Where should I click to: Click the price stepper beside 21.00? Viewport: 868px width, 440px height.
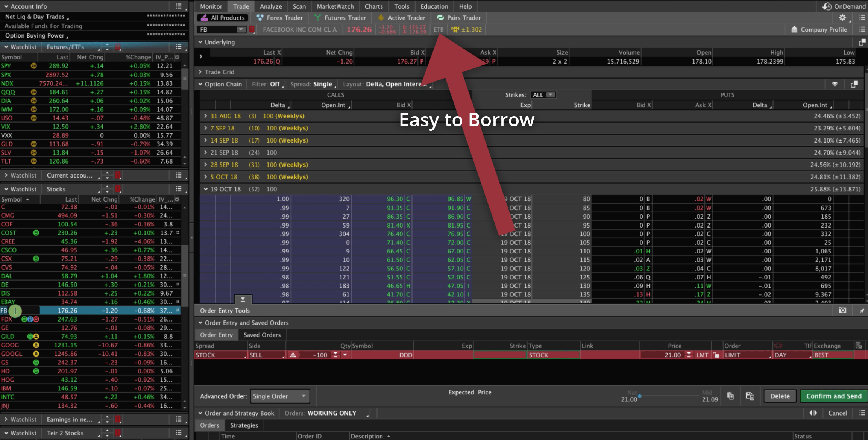pyautogui.click(x=689, y=355)
